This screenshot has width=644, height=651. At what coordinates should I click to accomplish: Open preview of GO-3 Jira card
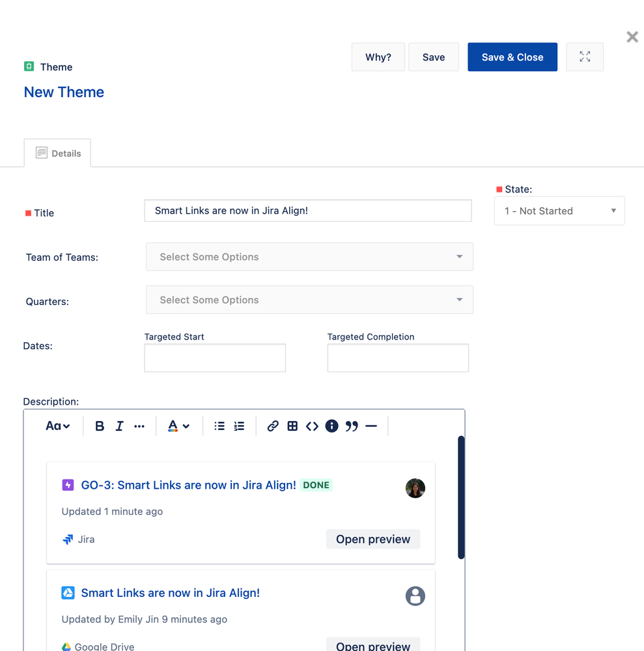point(373,539)
